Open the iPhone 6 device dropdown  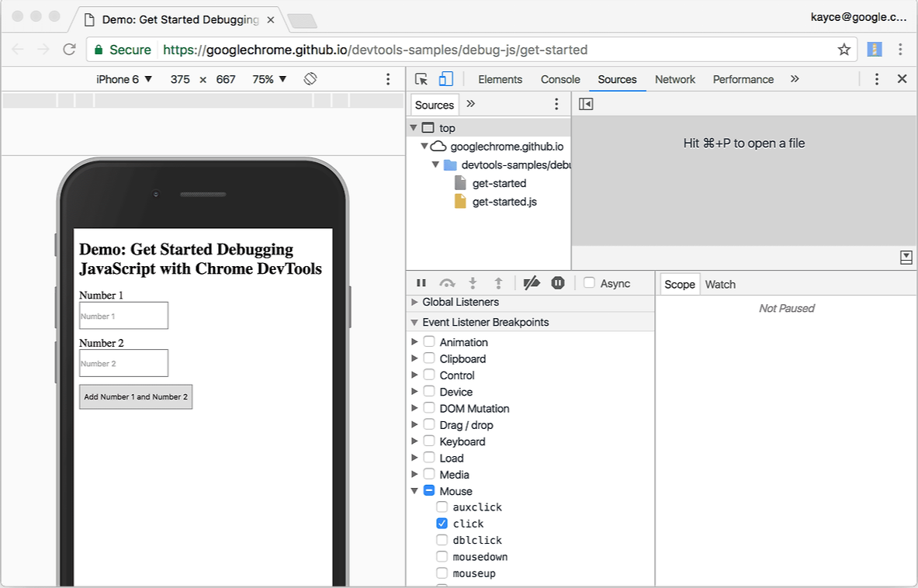tap(124, 79)
